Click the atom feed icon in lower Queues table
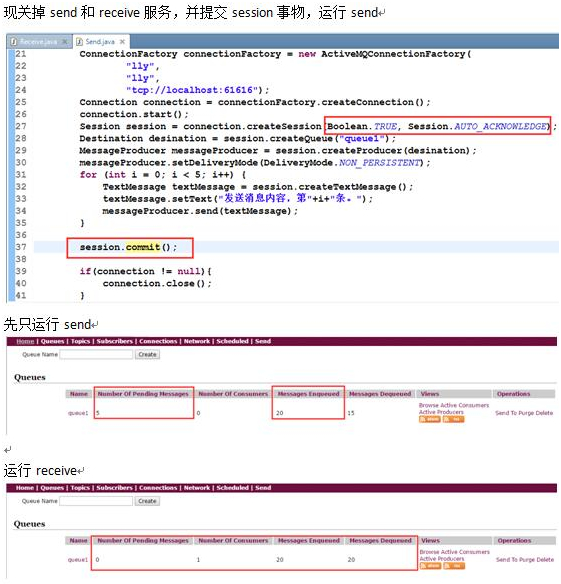Image resolution: width=561 pixels, height=584 pixels. coord(430,565)
